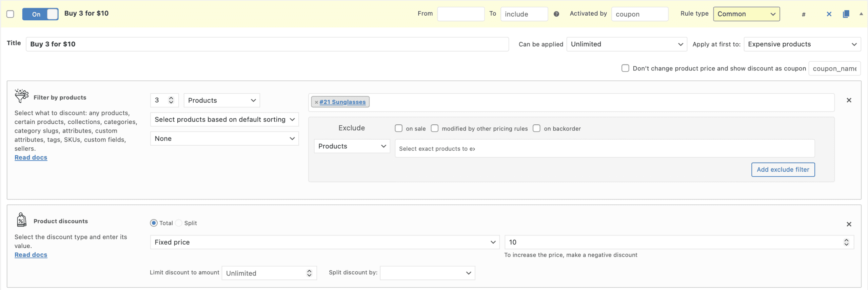Screen dimensions: 868x290
Task: Click the product quantity stepper showing 3
Action: coord(164,100)
